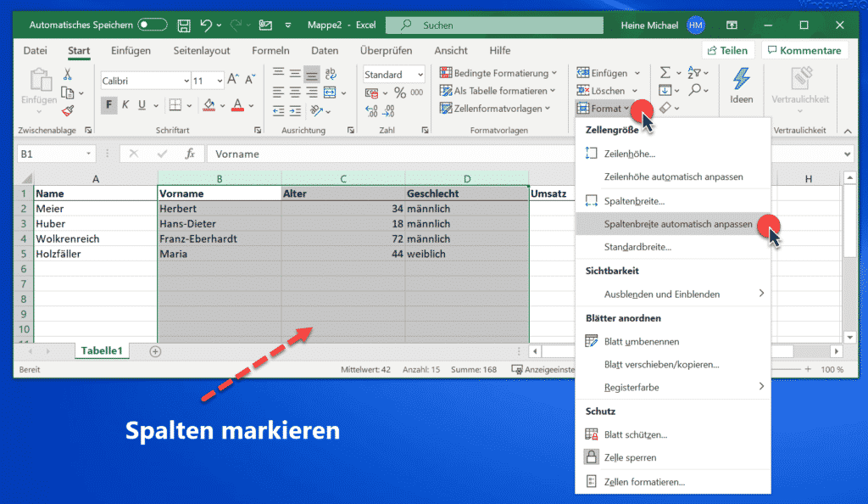Screen dimensions: 868x504
Task: Open the Name Box dropdown arrow
Action: coord(88,154)
